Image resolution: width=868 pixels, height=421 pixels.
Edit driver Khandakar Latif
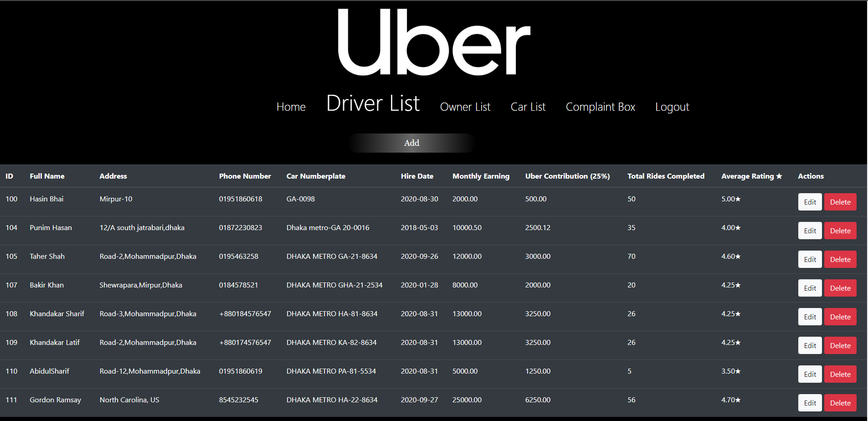(810, 345)
